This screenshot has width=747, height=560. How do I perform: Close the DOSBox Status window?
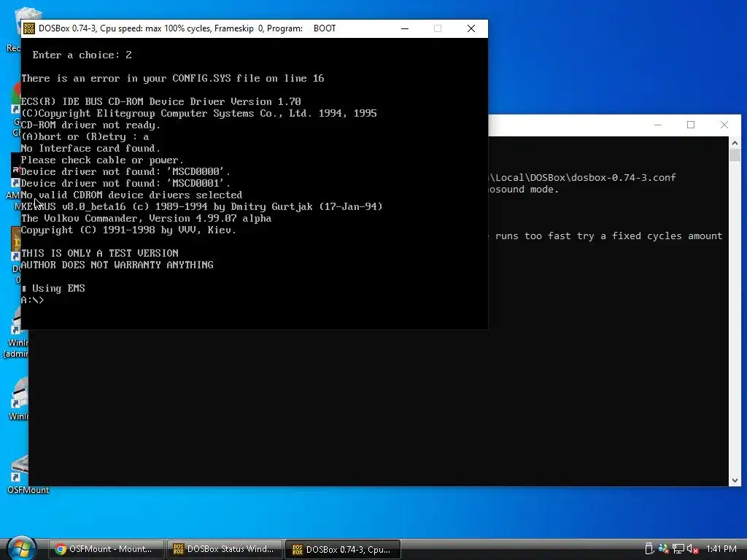(724, 125)
